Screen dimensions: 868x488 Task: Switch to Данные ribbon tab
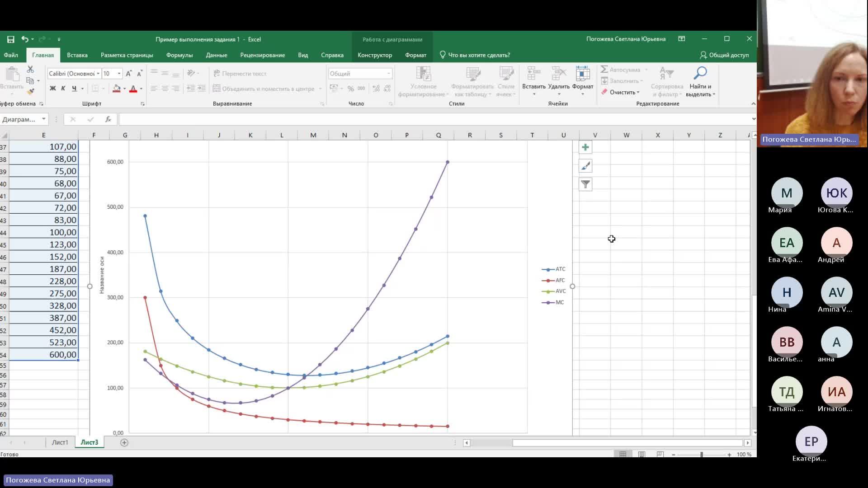pos(217,55)
